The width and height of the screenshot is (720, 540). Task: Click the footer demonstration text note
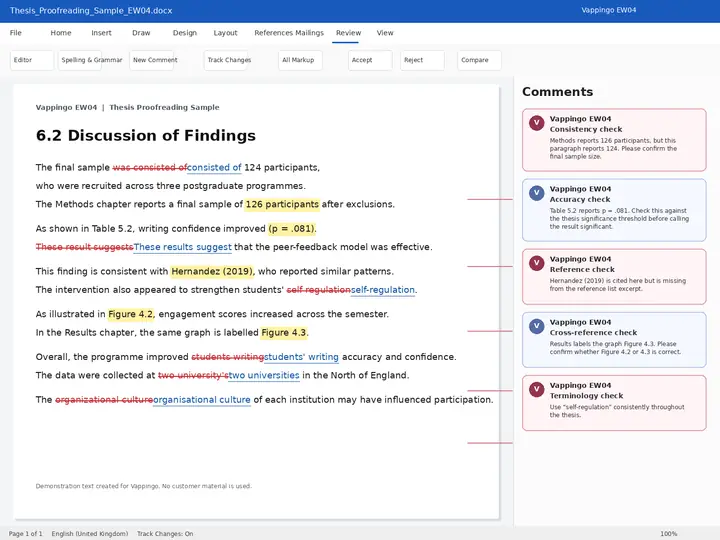[144, 486]
